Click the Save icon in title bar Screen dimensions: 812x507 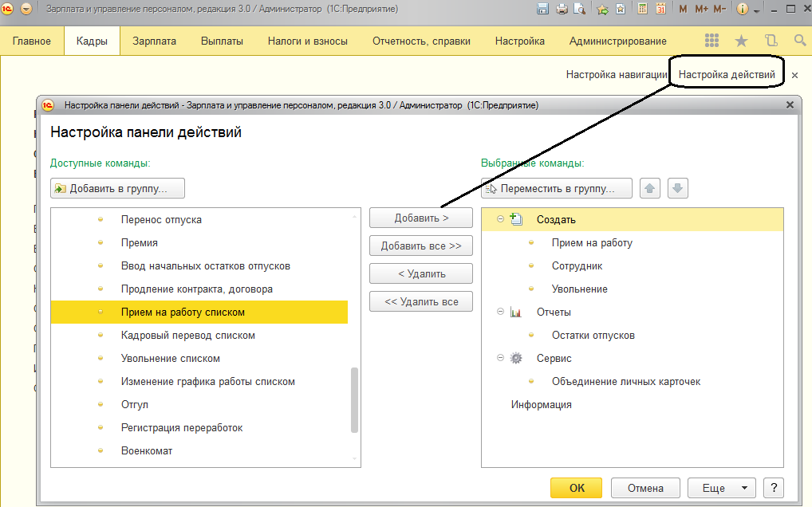coord(542,9)
